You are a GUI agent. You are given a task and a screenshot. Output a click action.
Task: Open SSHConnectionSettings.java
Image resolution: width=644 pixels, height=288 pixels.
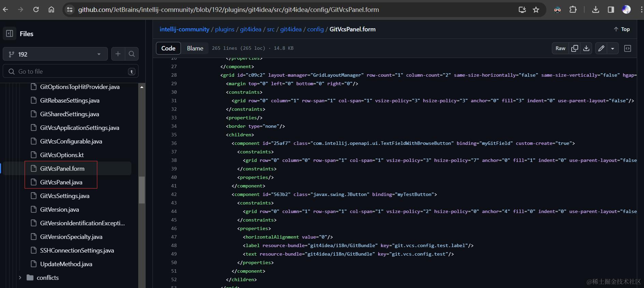pyautogui.click(x=77, y=251)
